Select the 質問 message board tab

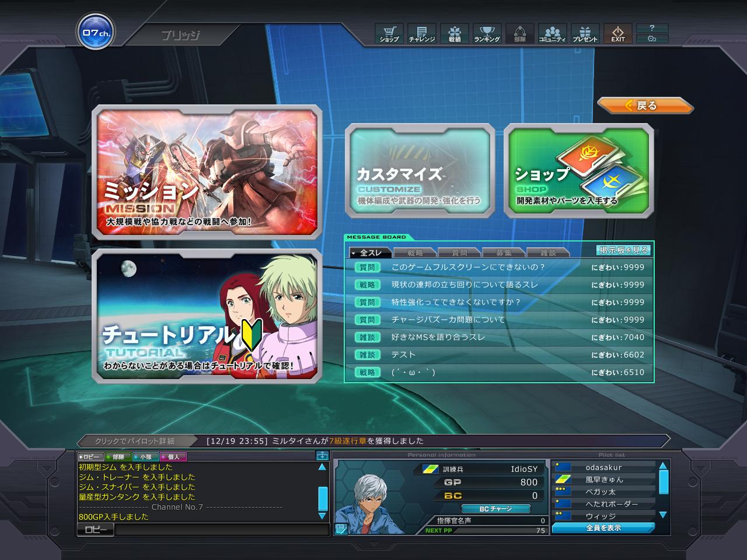tap(459, 253)
